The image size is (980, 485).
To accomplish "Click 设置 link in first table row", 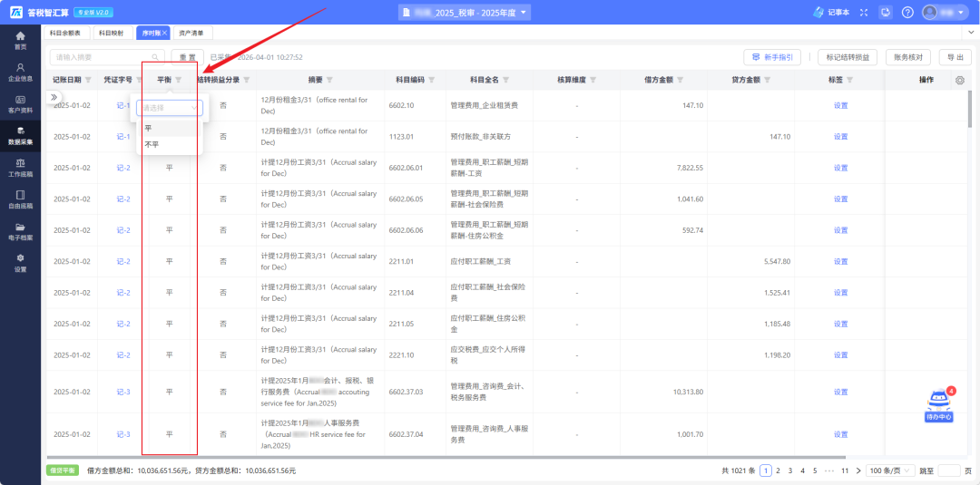I will click(x=840, y=105).
